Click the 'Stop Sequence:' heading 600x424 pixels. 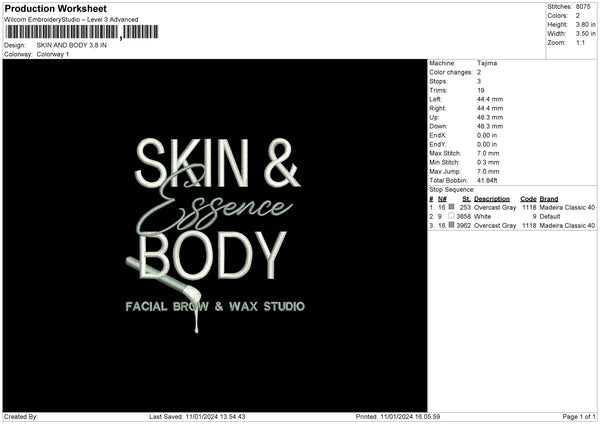(x=452, y=189)
